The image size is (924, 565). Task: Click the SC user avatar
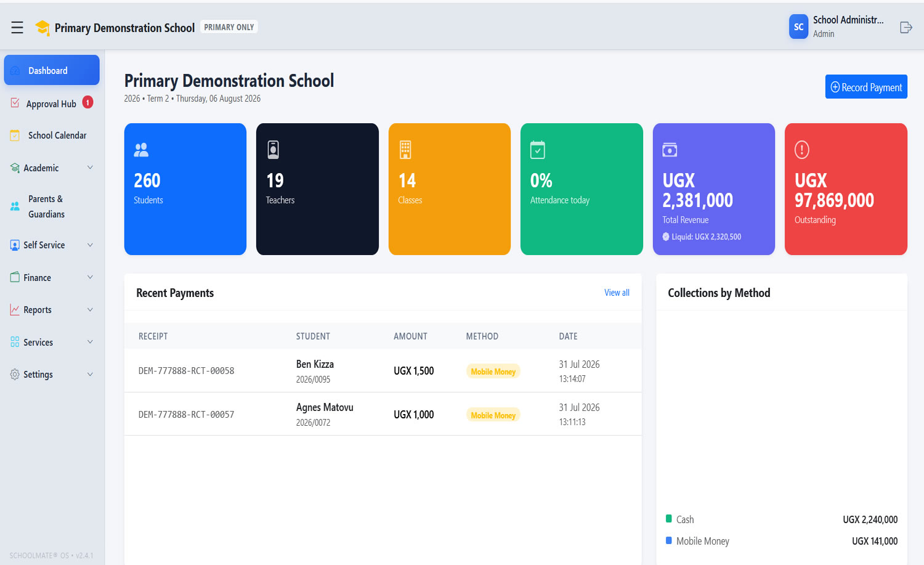798,26
